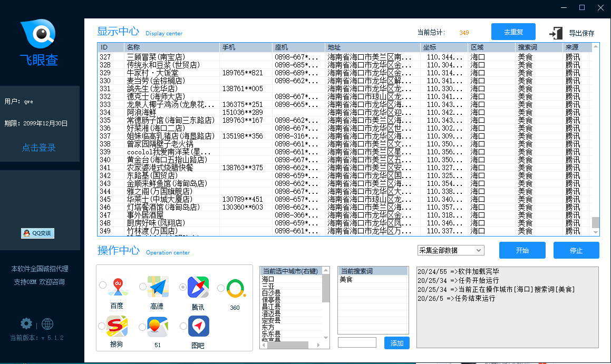Click the 导出保存 export label

coord(581,33)
